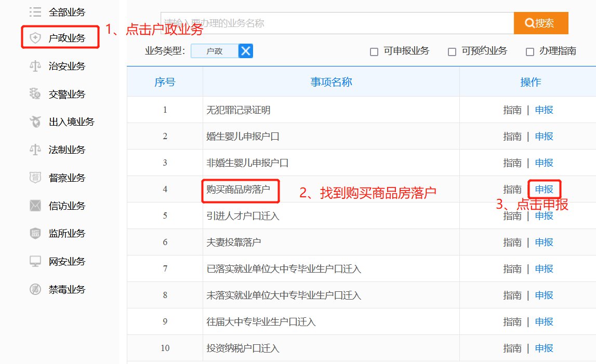Select 督察业务 in the sidebar
This screenshot has height=364, width=596.
(67, 178)
